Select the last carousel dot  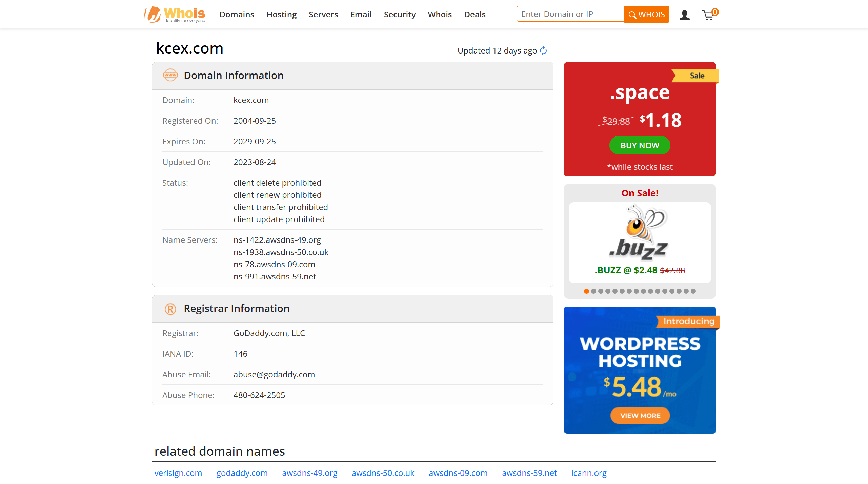693,291
